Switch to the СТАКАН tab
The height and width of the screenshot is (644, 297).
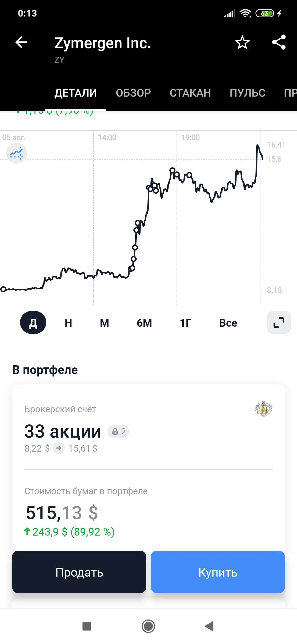click(190, 93)
